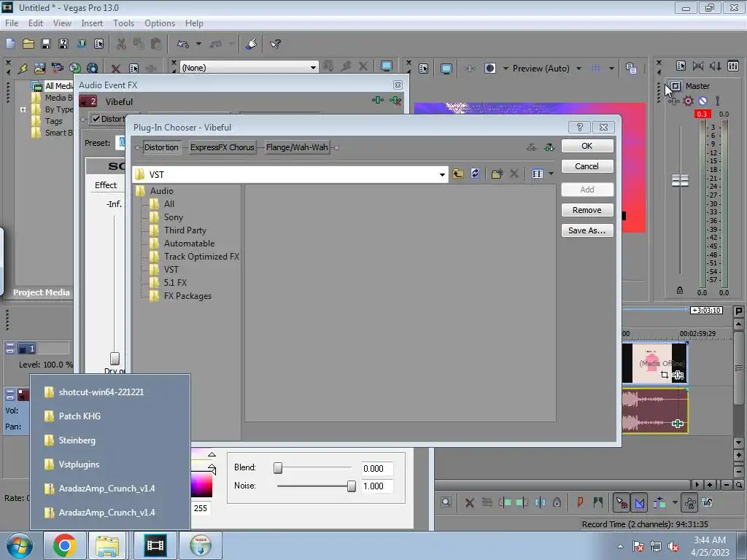747x560 pixels.
Task: Click the Master volume fader
Action: pos(680,181)
